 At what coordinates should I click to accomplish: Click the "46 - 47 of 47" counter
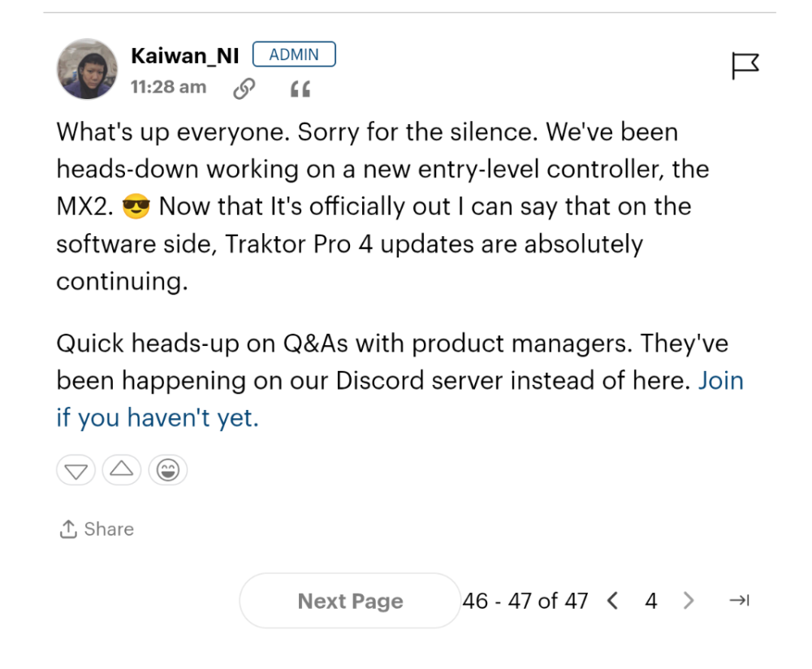point(525,601)
